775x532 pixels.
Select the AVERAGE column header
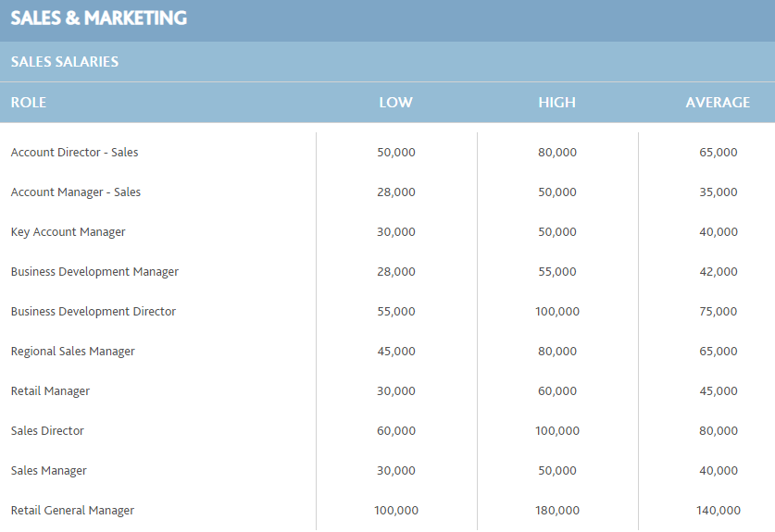pos(718,103)
